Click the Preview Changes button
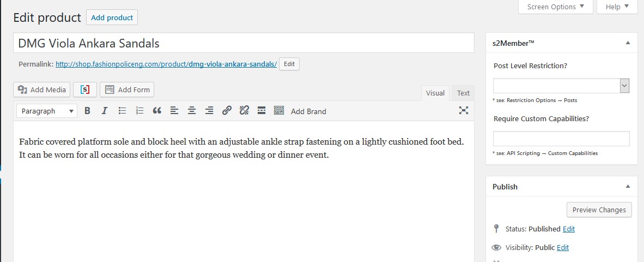Viewport: 644px width, 262px height. click(599, 210)
